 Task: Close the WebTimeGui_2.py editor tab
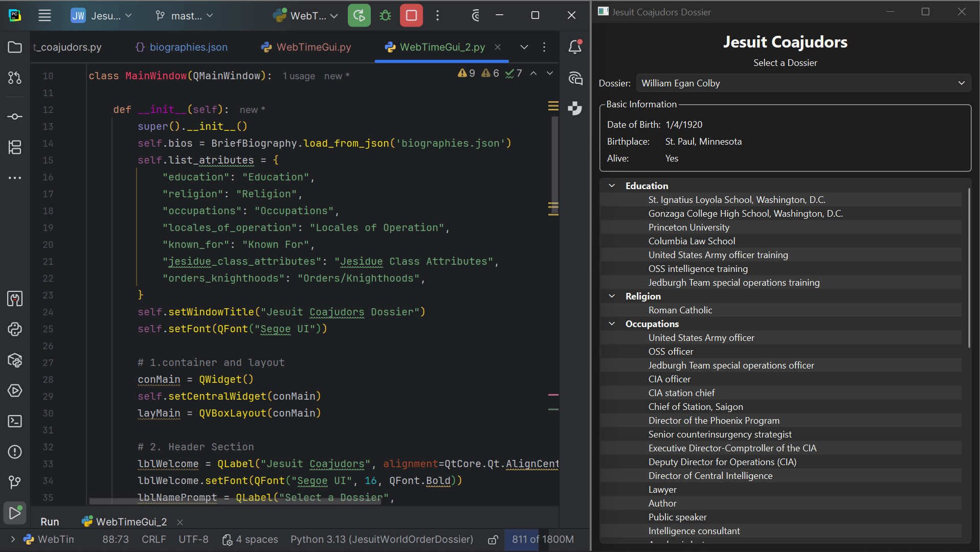[x=498, y=47]
